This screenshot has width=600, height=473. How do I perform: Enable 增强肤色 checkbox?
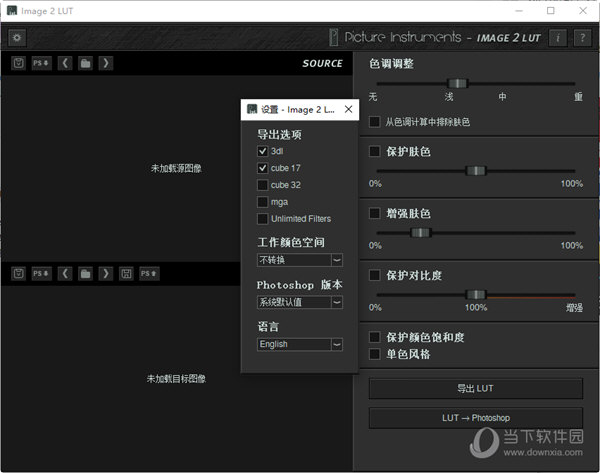pos(375,213)
